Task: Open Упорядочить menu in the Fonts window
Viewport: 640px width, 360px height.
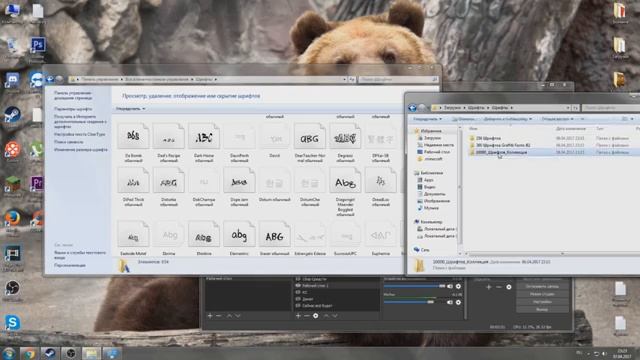Action: click(x=131, y=109)
